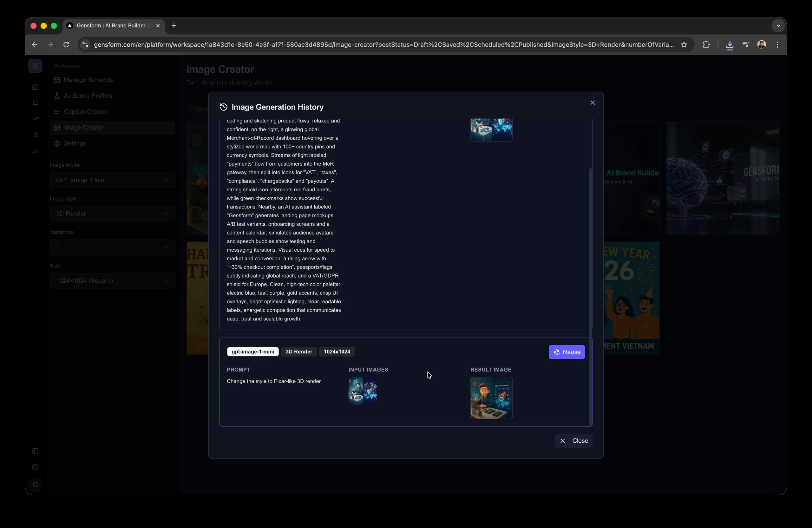This screenshot has height=528, width=812.
Task: Open the browser extensions puzzle icon
Action: tap(706, 44)
